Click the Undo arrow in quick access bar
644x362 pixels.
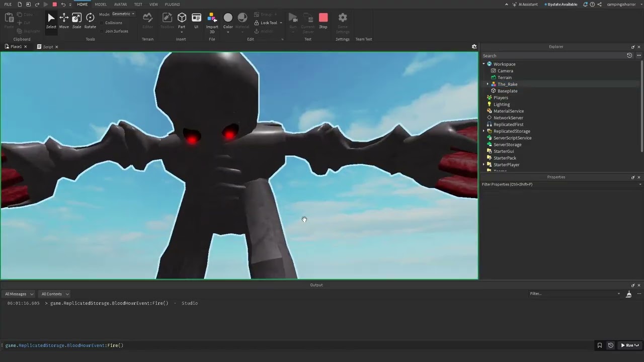click(63, 5)
